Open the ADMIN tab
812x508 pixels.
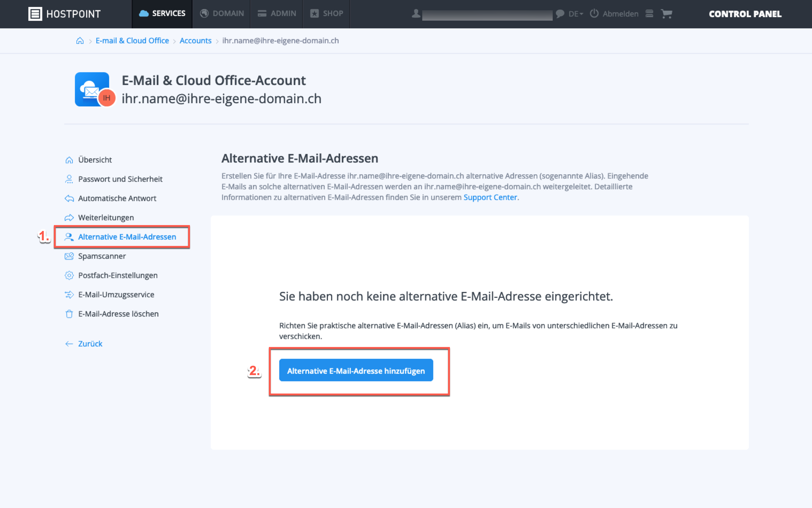[277, 14]
